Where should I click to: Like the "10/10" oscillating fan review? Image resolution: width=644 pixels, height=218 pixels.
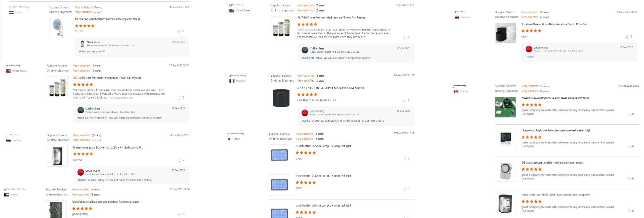click(x=179, y=32)
